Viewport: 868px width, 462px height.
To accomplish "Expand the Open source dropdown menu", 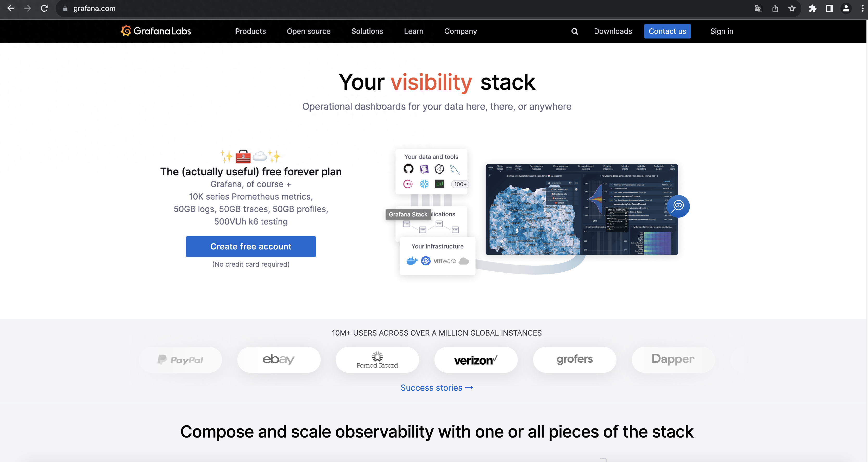I will tap(309, 31).
